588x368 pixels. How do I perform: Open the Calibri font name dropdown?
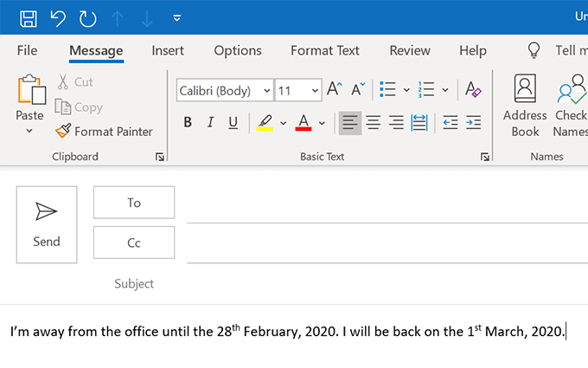pyautogui.click(x=266, y=90)
